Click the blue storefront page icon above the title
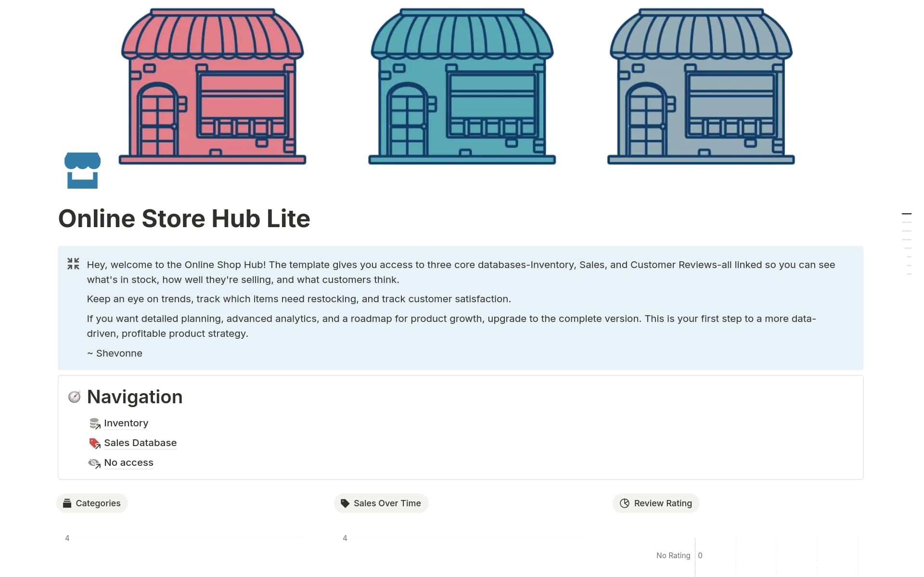The image size is (924, 577). [x=83, y=170]
